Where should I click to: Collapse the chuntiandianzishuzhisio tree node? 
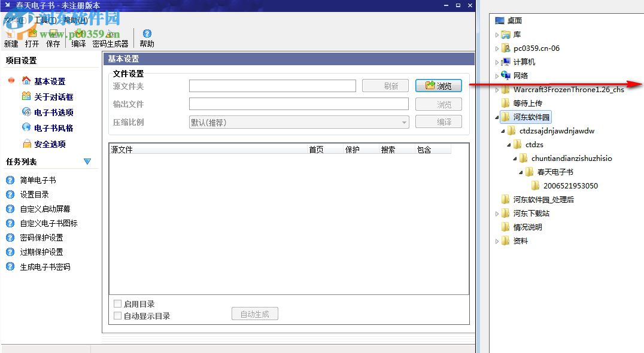point(515,159)
